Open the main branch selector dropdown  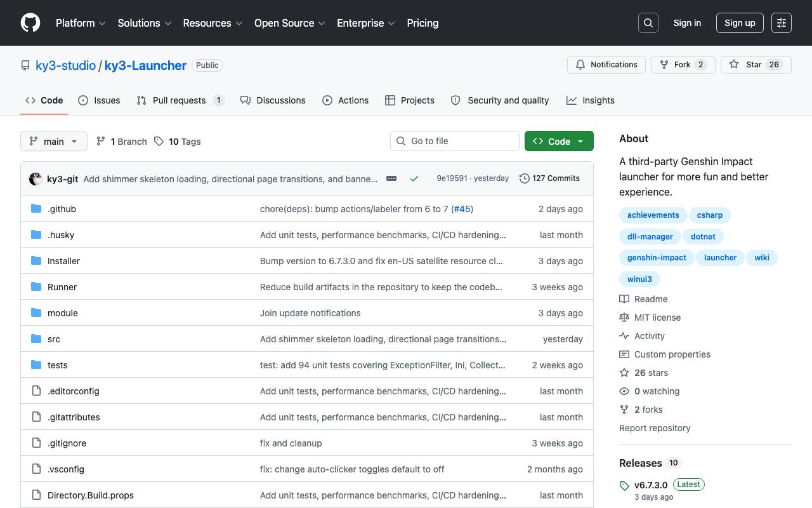point(53,141)
